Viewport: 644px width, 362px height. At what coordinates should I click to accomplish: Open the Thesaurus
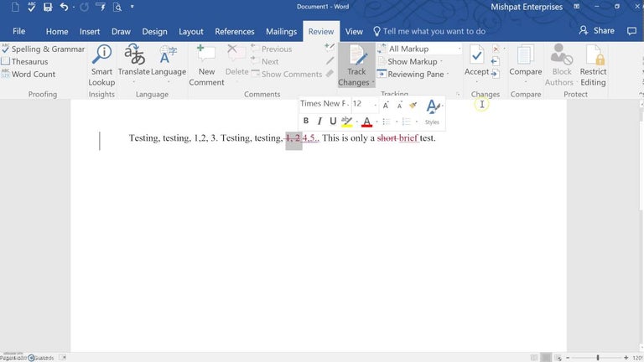[24, 61]
